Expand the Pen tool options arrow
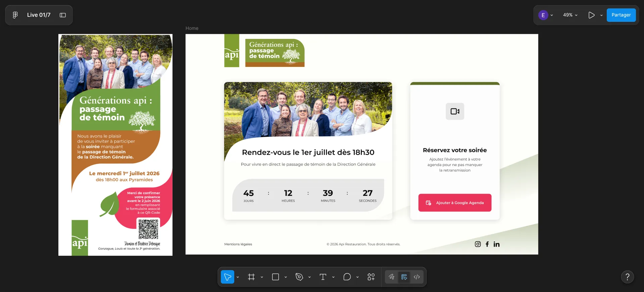The height and width of the screenshot is (292, 644). pos(309,277)
